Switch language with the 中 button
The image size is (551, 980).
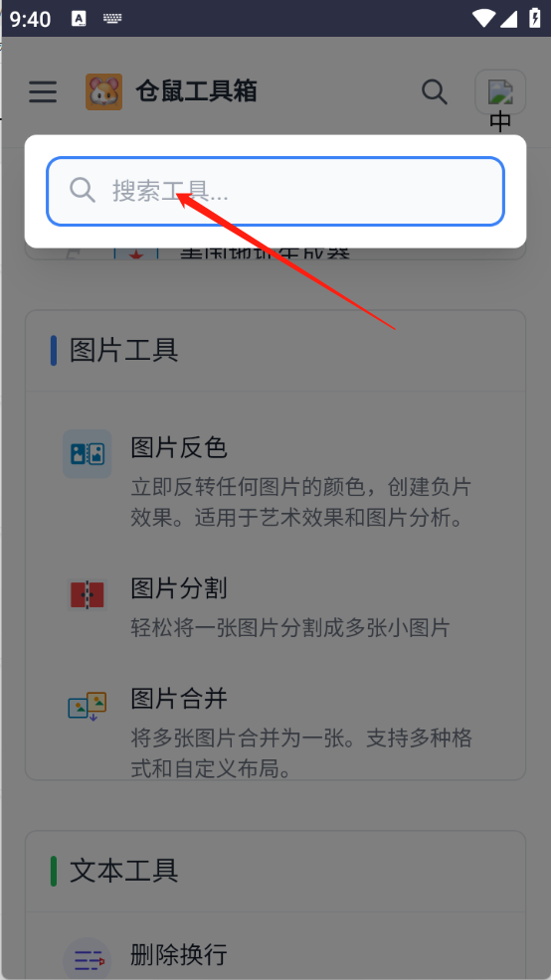[x=500, y=101]
